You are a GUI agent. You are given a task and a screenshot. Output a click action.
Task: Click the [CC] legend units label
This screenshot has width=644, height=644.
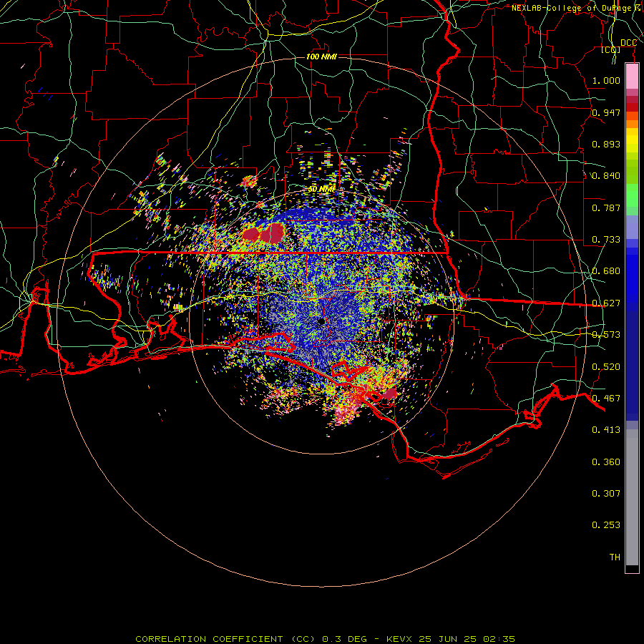coord(611,49)
